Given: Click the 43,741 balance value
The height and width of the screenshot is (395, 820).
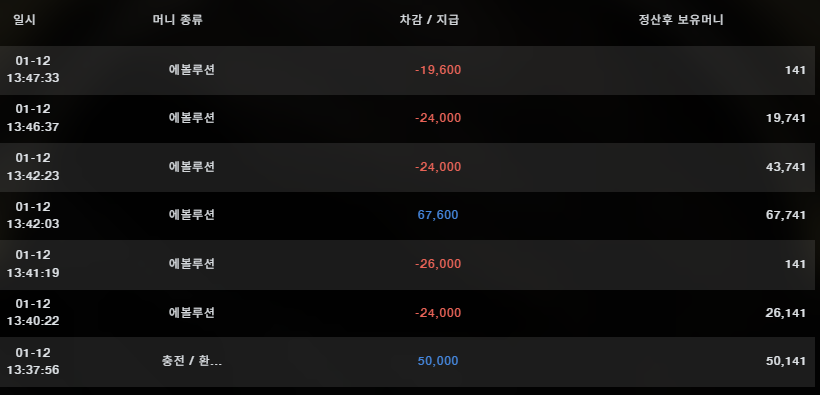Looking at the screenshot, I should point(786,167).
